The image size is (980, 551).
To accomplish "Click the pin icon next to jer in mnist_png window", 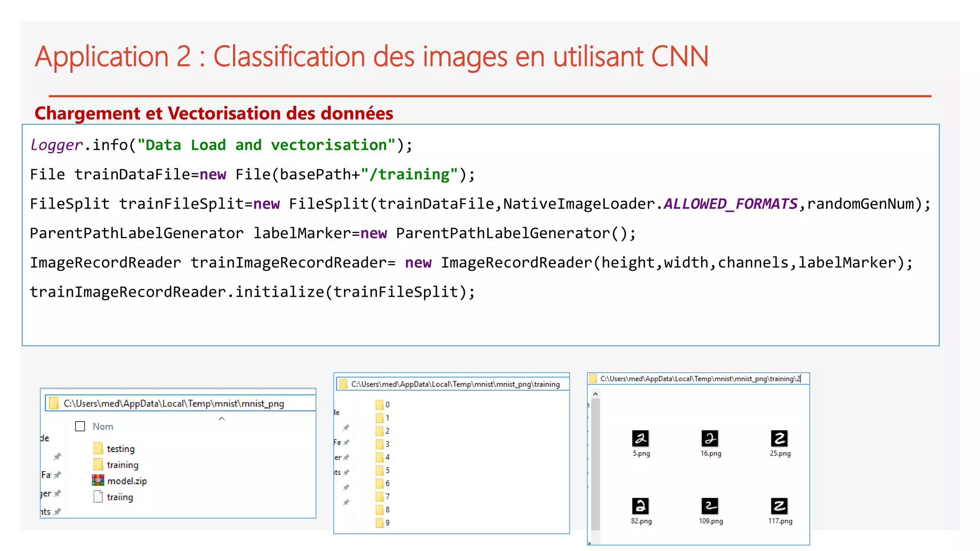I will coord(57,493).
